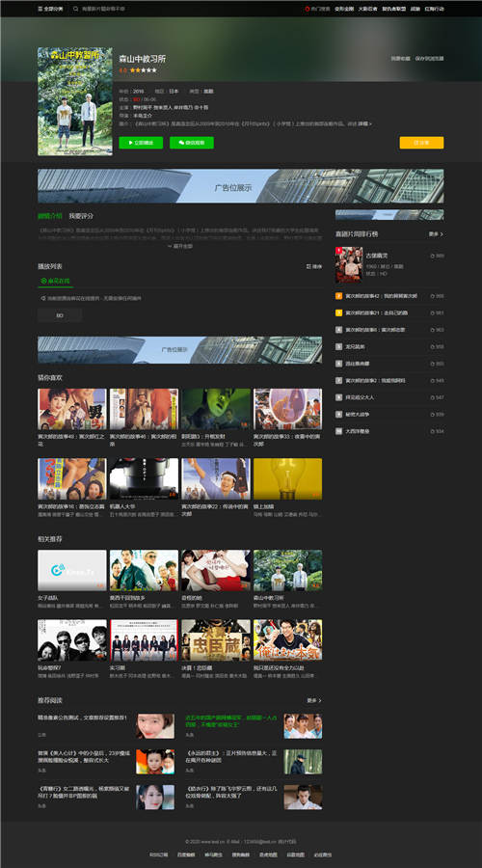Open the 全部分类 hamburger menu icon
This screenshot has height=868, width=482.
coord(40,9)
